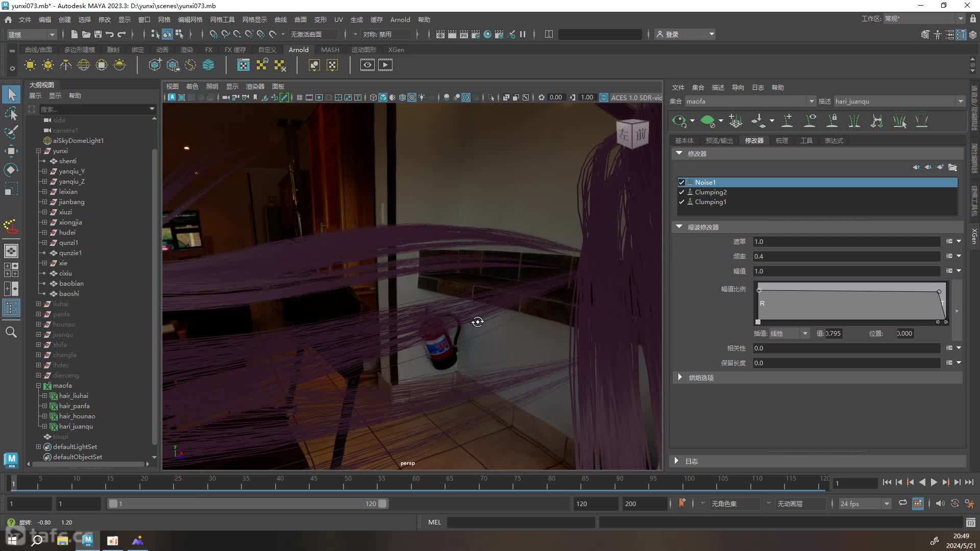Uncheck the Clumping1 modifier checkbox
The width and height of the screenshot is (980, 551).
[x=681, y=202]
